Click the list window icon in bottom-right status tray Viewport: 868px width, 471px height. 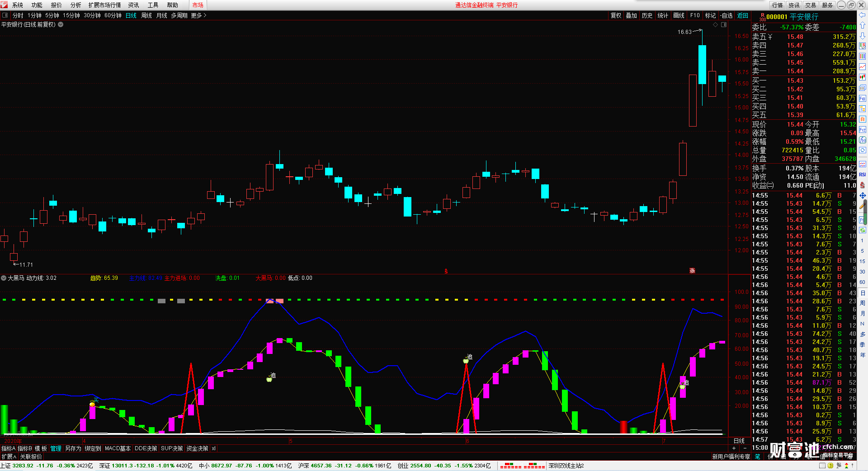pos(822,466)
